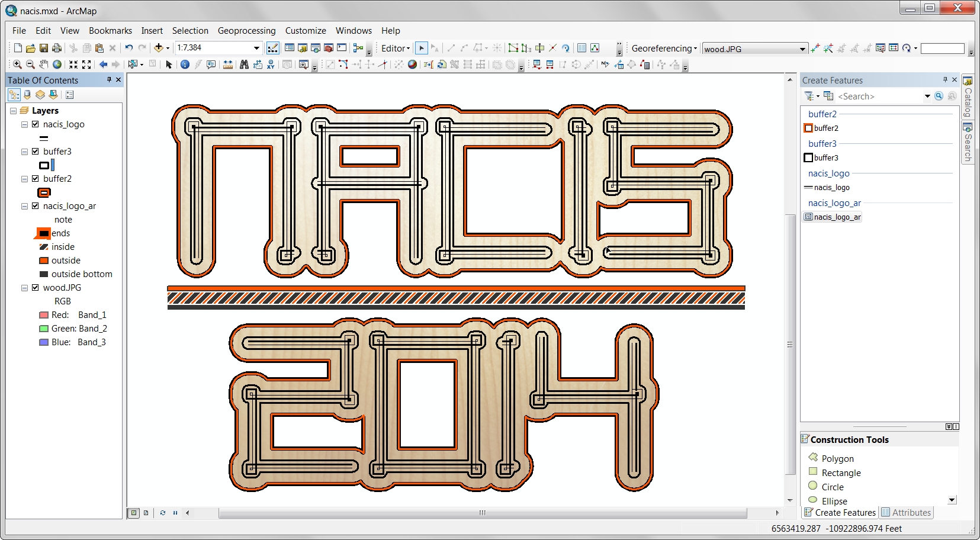Open the Windows menu

click(x=354, y=31)
